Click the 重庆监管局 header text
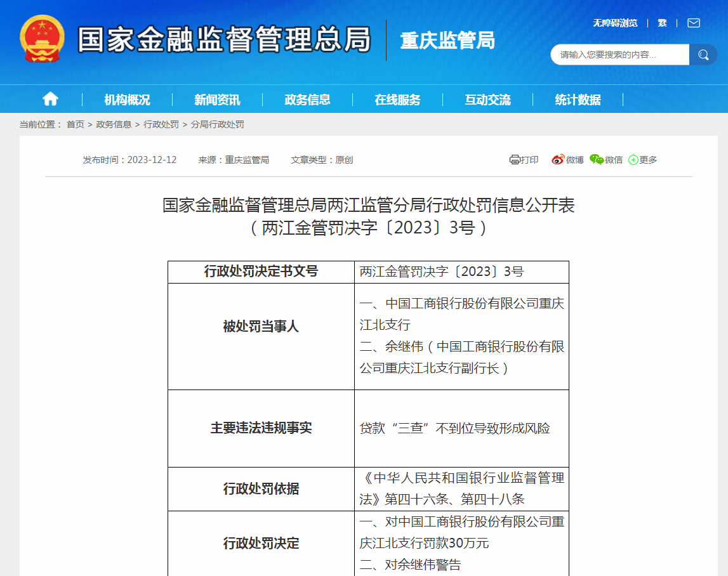Image resolution: width=728 pixels, height=576 pixels. click(447, 41)
